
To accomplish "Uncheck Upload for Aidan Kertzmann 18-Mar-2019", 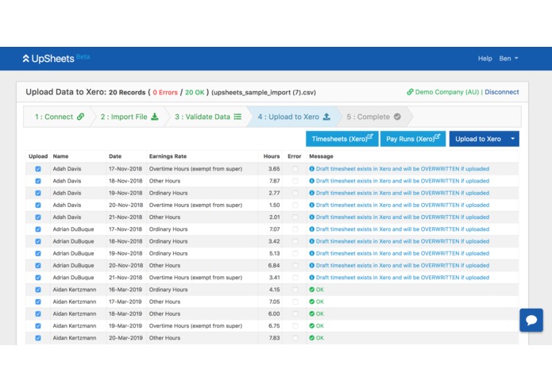I will coord(38,313).
